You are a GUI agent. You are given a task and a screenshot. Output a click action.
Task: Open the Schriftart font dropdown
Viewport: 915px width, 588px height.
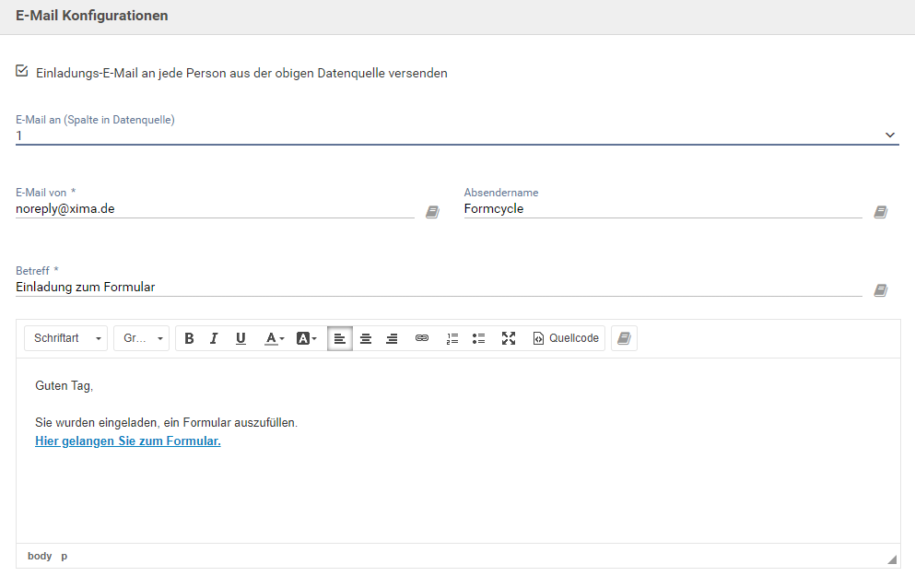[68, 338]
